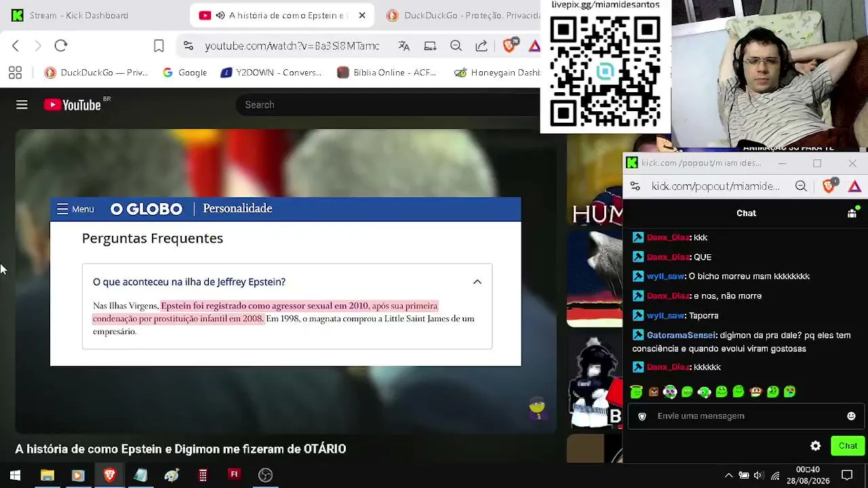Switch to the DuckDuckGo tab

coord(462,15)
